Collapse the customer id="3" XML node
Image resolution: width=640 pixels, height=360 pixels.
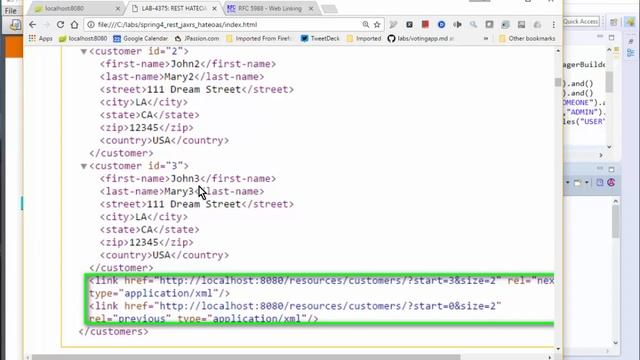(x=84, y=166)
